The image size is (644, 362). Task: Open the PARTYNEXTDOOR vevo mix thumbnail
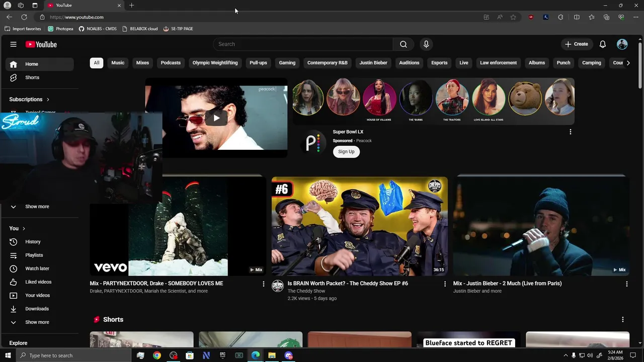[x=178, y=226]
